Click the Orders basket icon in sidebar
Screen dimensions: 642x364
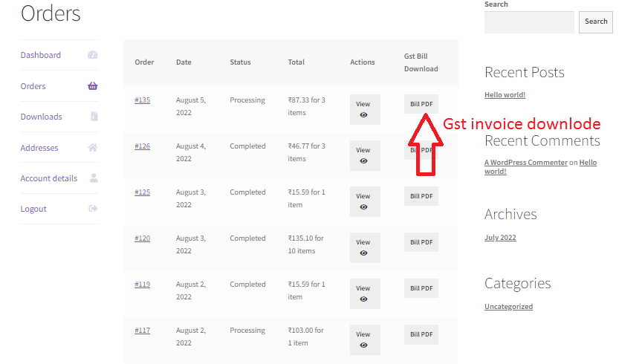pyautogui.click(x=93, y=86)
